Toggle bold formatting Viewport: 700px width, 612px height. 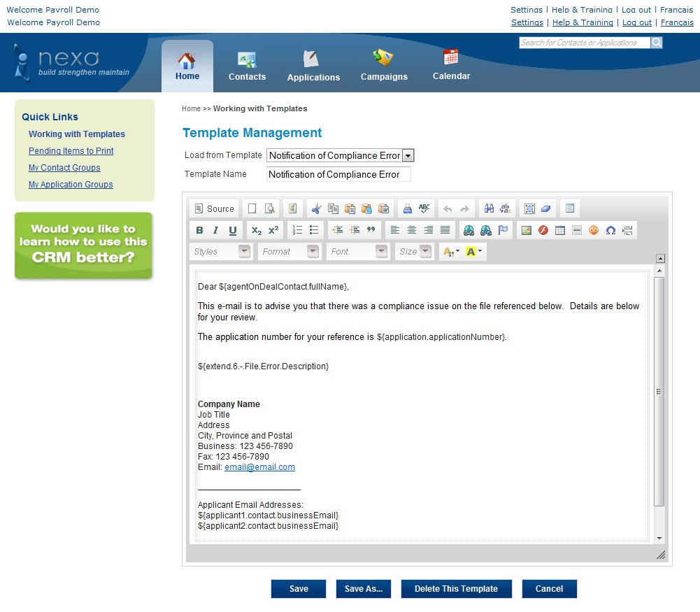[x=199, y=230]
